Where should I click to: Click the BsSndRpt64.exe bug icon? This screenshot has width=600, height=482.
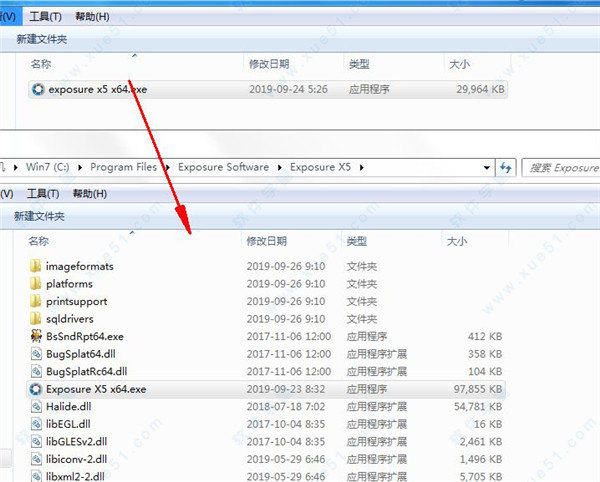pyautogui.click(x=36, y=336)
